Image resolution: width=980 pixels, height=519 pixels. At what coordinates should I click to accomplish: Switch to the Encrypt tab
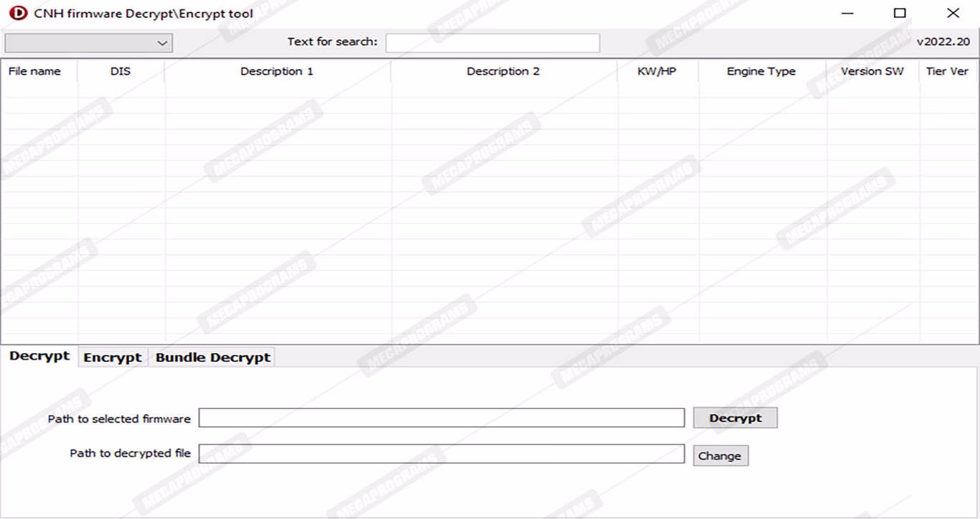(113, 357)
